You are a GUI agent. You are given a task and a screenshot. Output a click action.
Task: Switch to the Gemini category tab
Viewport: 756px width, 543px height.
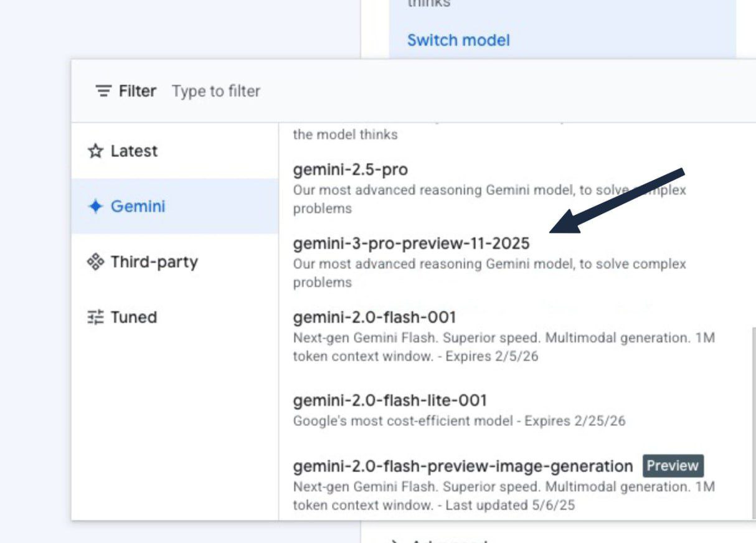pos(138,206)
